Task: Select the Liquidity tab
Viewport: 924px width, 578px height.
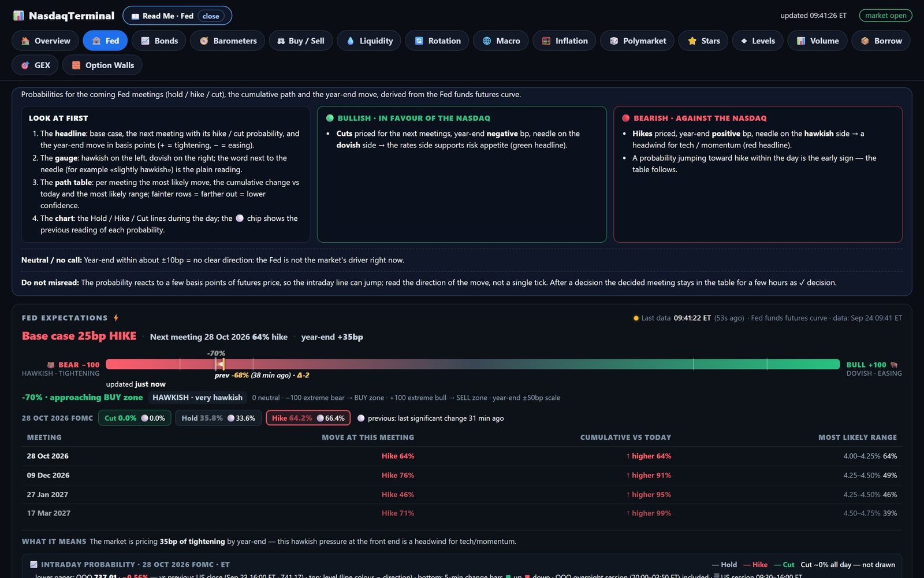Action: 369,41
